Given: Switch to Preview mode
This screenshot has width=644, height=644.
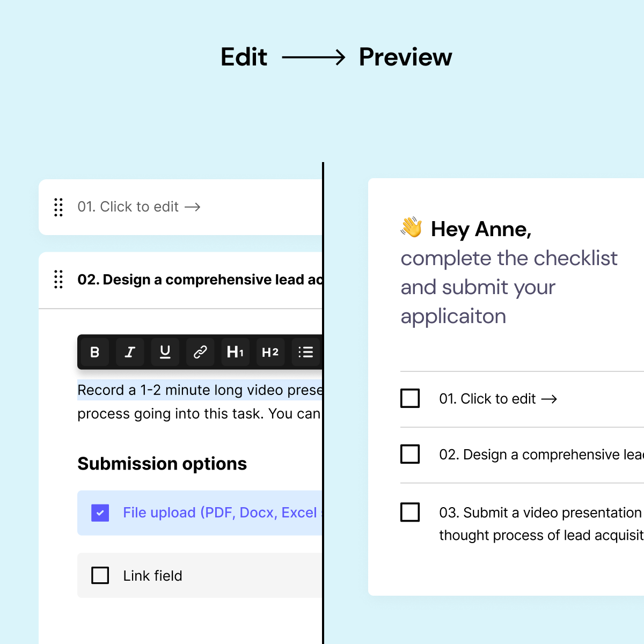Looking at the screenshot, I should click(406, 56).
